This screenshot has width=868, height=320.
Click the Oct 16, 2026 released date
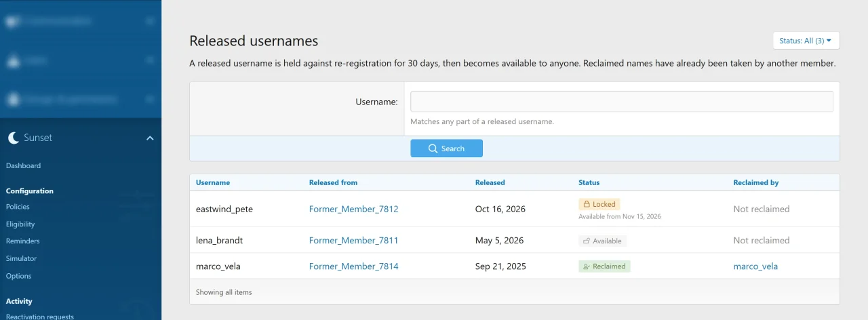[500, 209]
